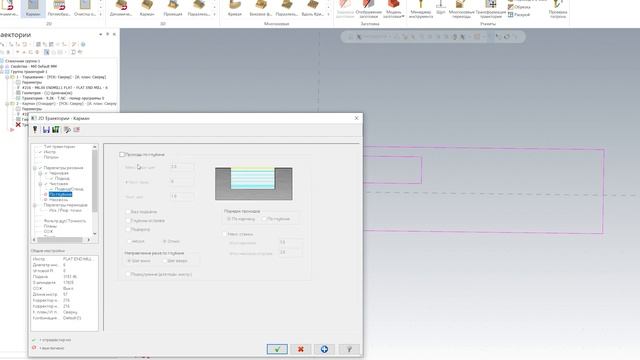Collapse the Чистовая tree node expander
The height and width of the screenshot is (360, 640).
tap(40, 184)
